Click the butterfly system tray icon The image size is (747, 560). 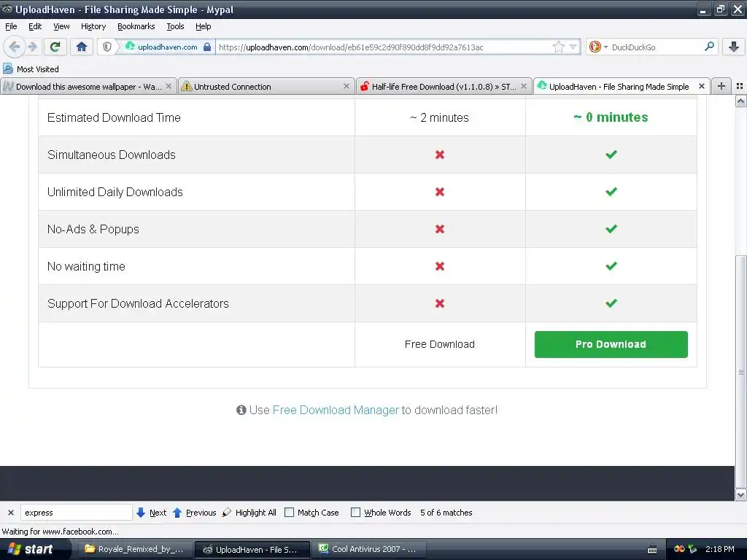point(679,549)
